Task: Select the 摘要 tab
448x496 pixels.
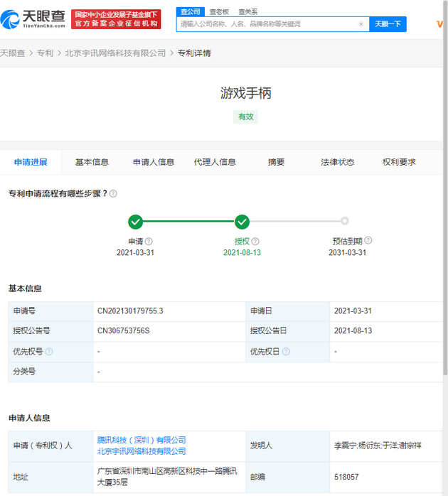Action: point(276,162)
